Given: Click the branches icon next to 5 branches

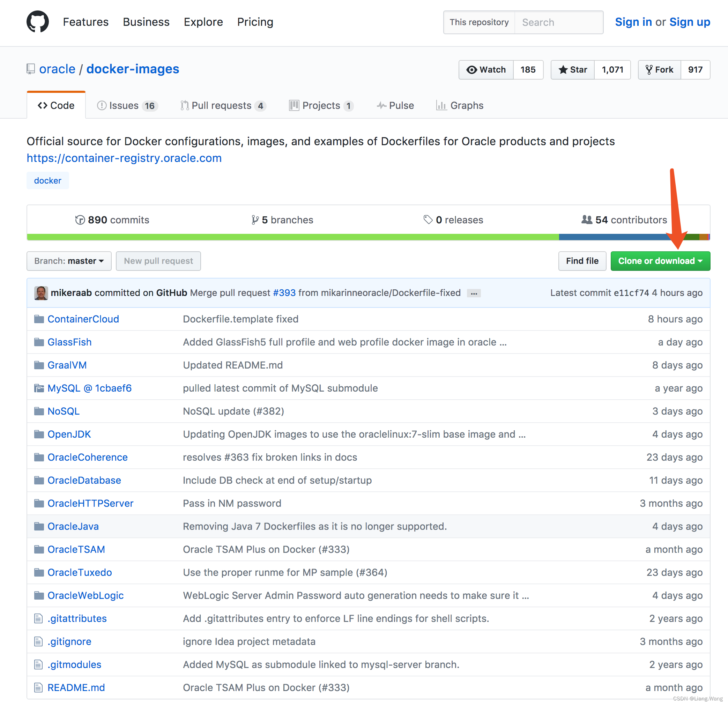Looking at the screenshot, I should coord(254,220).
